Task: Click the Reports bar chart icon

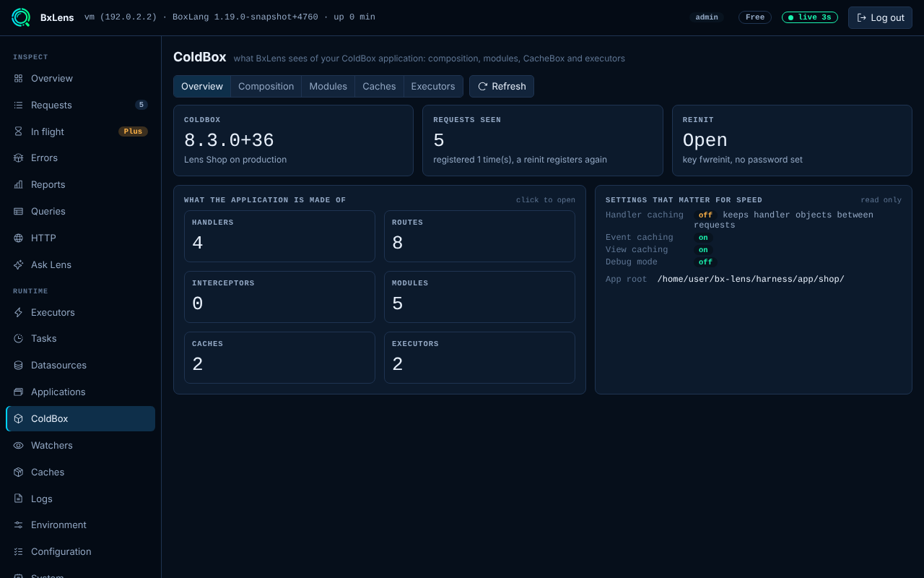Action: click(19, 184)
